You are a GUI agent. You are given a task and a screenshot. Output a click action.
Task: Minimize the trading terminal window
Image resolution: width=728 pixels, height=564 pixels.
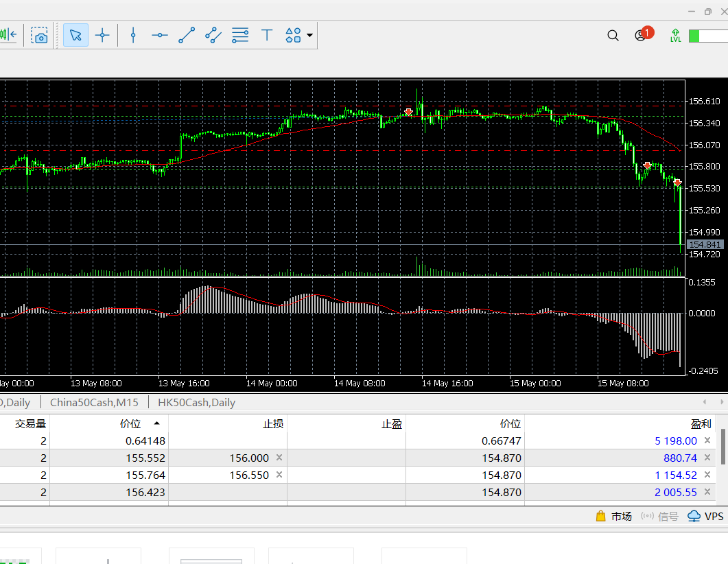coord(692,12)
